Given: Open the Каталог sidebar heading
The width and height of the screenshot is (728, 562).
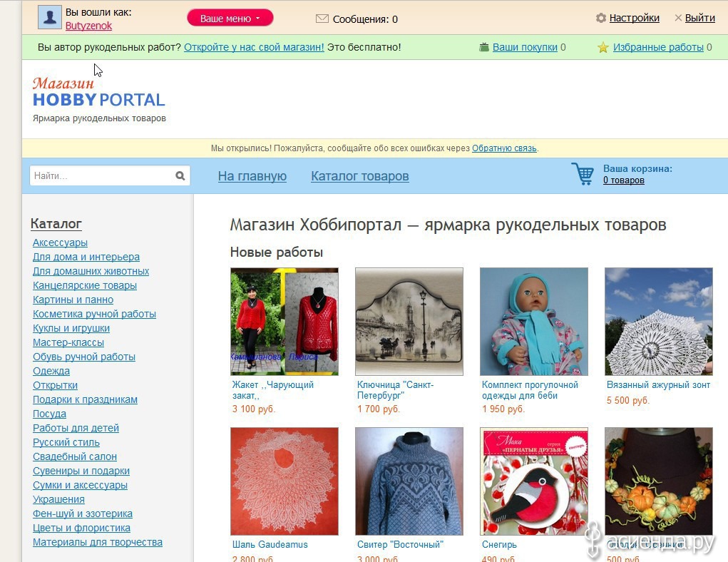Looking at the screenshot, I should (x=56, y=223).
